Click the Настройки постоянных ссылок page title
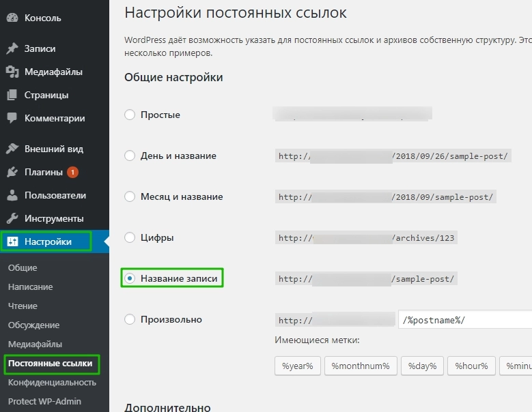Viewport: 532px width, 412px height. tap(236, 13)
